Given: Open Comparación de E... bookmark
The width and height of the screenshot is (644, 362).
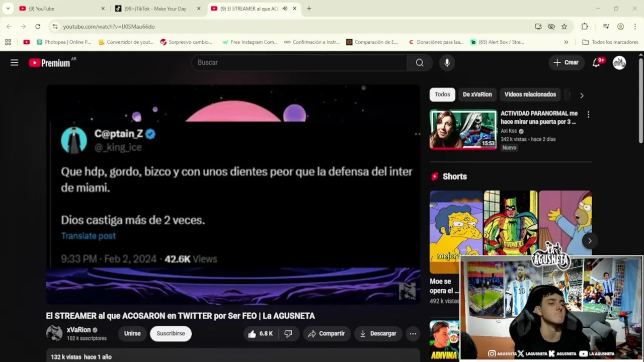Looking at the screenshot, I should pos(373,42).
